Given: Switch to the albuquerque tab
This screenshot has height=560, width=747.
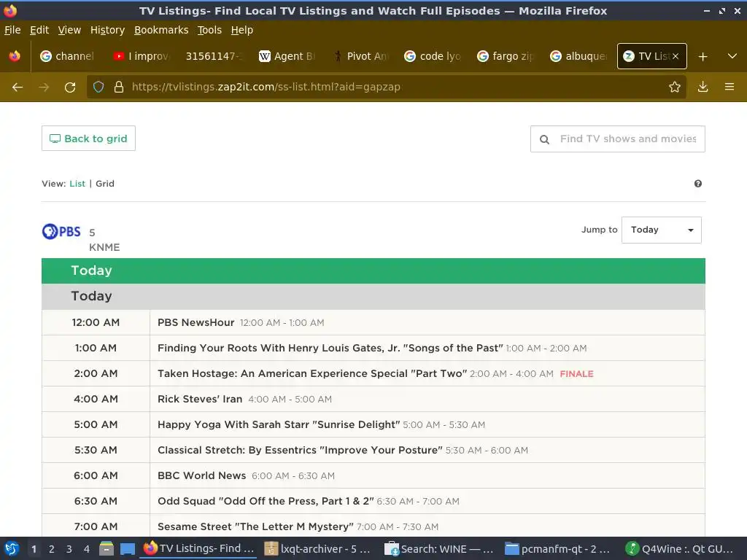Looking at the screenshot, I should coord(578,56).
